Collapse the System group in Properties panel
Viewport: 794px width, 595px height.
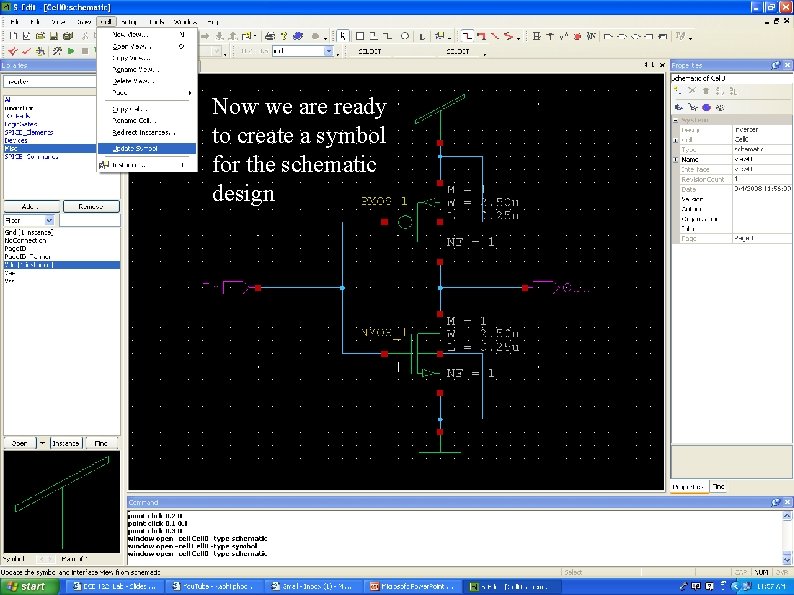[675, 120]
